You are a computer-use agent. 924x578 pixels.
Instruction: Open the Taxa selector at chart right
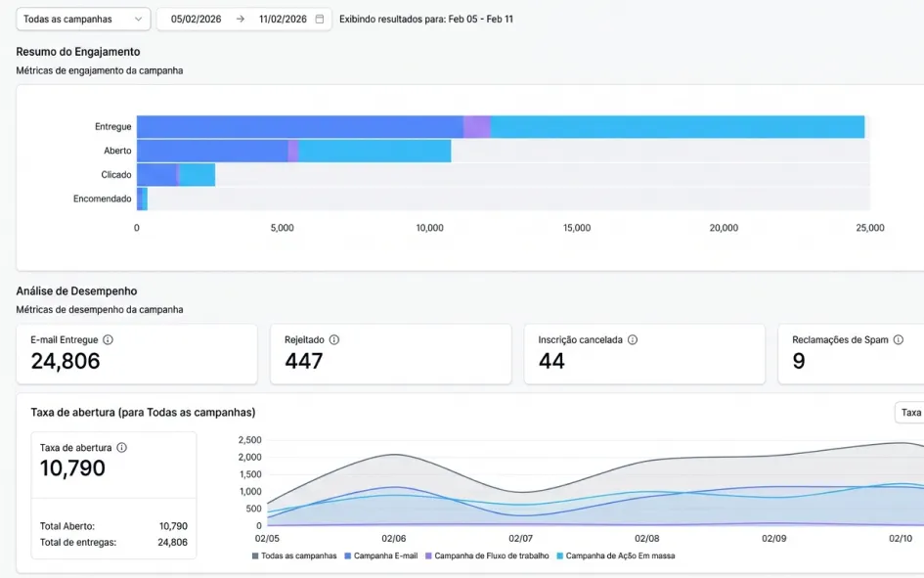click(x=909, y=413)
